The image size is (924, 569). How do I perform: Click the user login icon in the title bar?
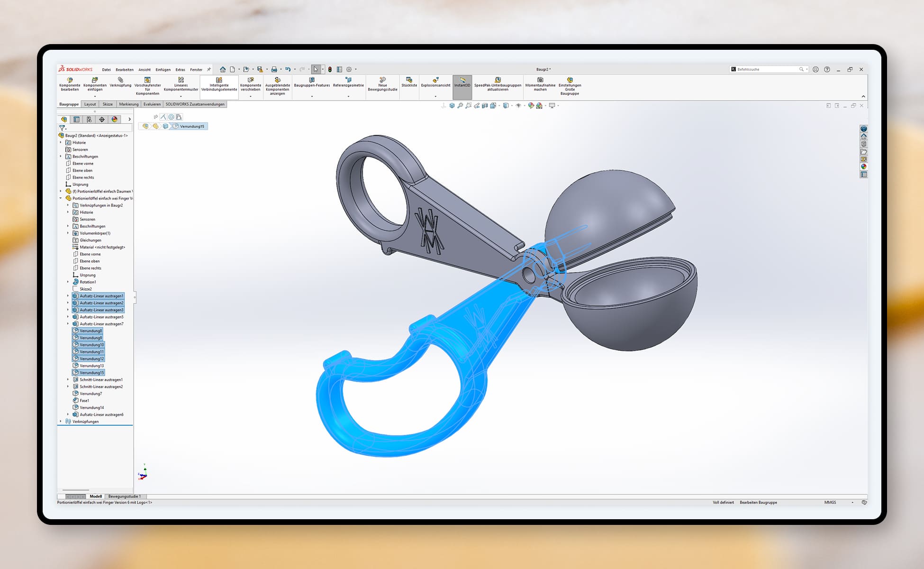[x=815, y=69]
